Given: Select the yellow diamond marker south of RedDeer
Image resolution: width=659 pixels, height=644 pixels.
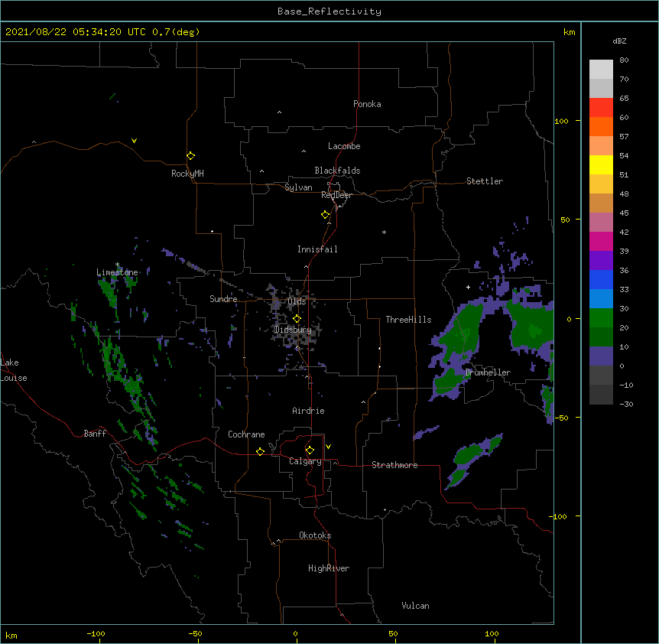Looking at the screenshot, I should 326,215.
